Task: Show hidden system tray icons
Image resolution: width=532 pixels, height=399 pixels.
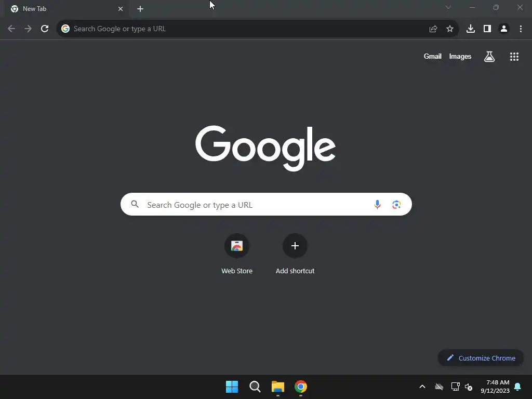Action: tap(422, 387)
